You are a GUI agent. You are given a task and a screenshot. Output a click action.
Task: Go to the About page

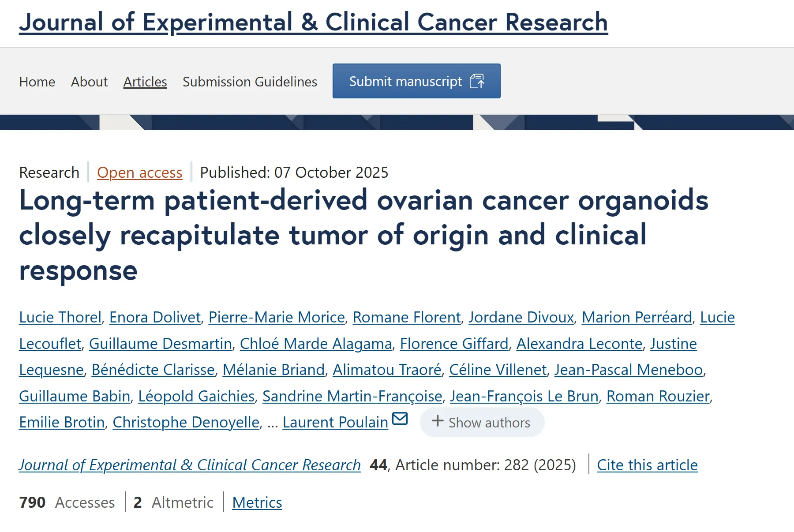(89, 82)
